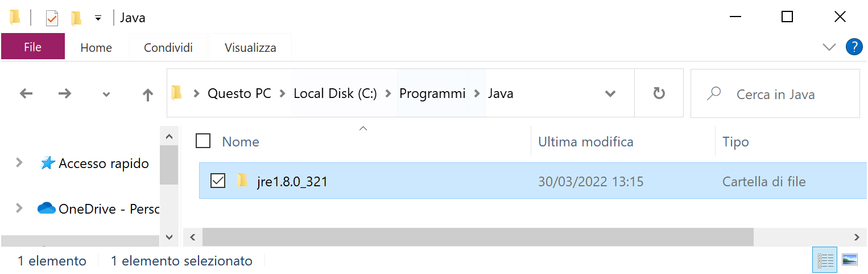Open the Visualizza ribbon tab
Screen dimensions: 868x274
250,48
